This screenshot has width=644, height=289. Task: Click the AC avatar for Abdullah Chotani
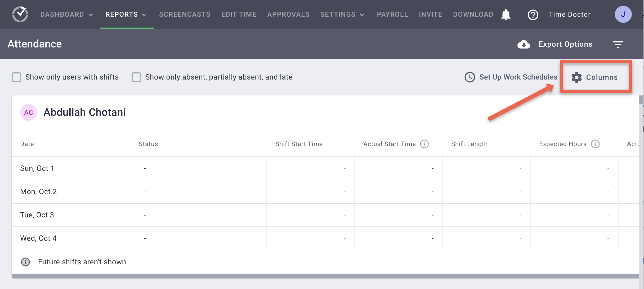click(x=29, y=112)
